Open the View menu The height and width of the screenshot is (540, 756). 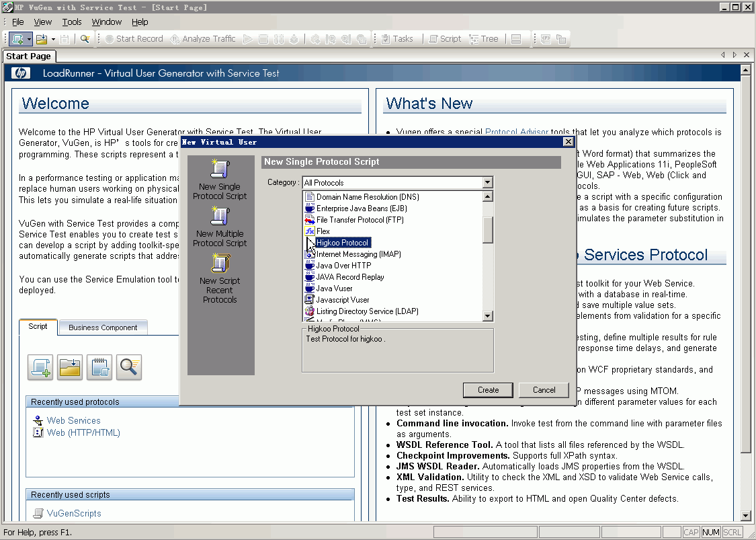tap(42, 22)
